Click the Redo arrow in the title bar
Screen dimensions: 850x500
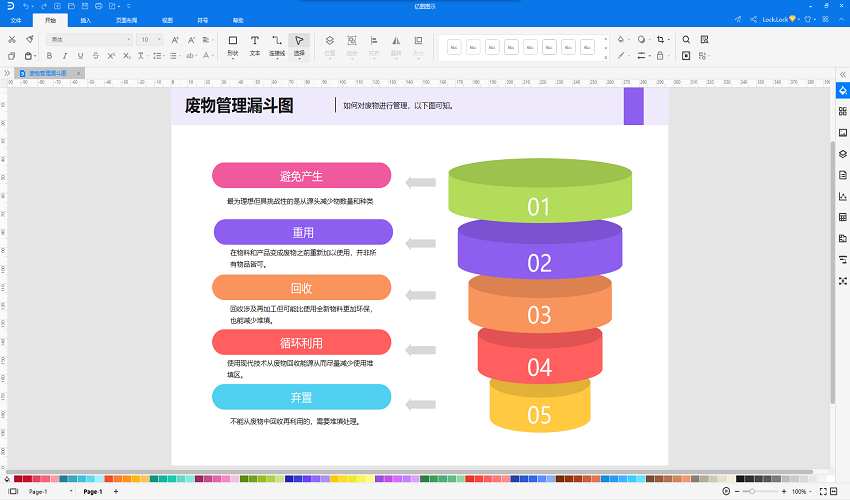click(x=44, y=6)
